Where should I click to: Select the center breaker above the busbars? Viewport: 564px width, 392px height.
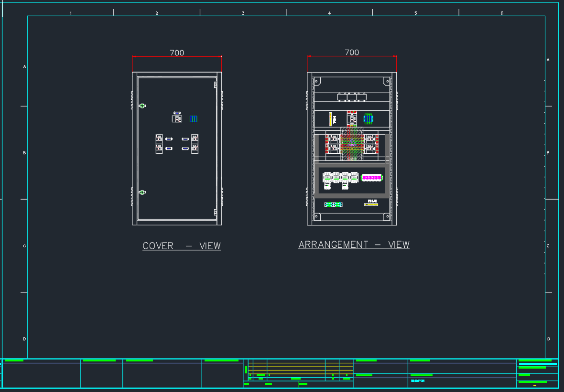point(352,117)
